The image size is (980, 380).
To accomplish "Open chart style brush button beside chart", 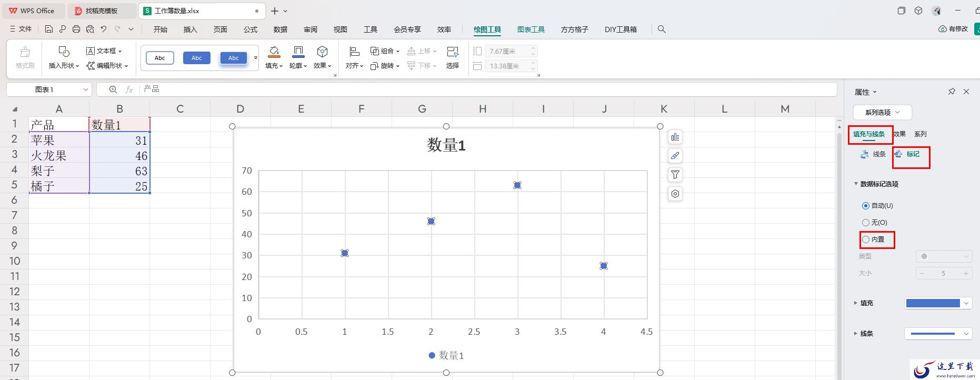I will (x=675, y=156).
